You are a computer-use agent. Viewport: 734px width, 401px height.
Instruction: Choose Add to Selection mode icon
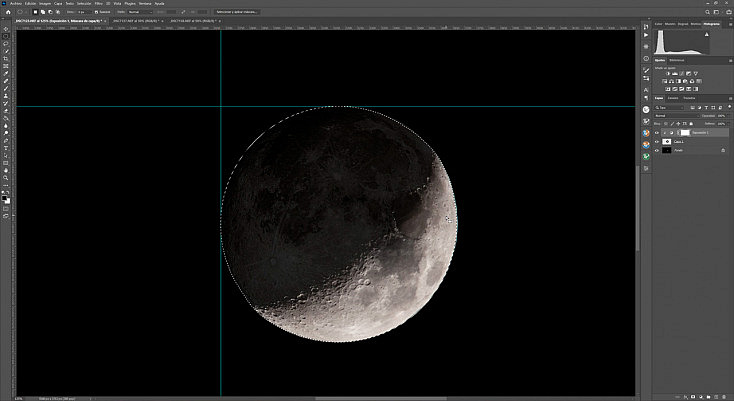[x=43, y=12]
